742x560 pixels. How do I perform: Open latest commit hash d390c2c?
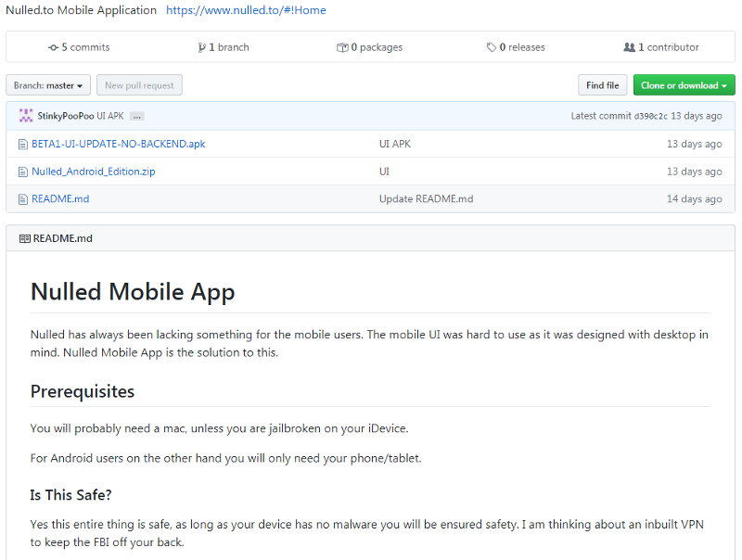[650, 116]
